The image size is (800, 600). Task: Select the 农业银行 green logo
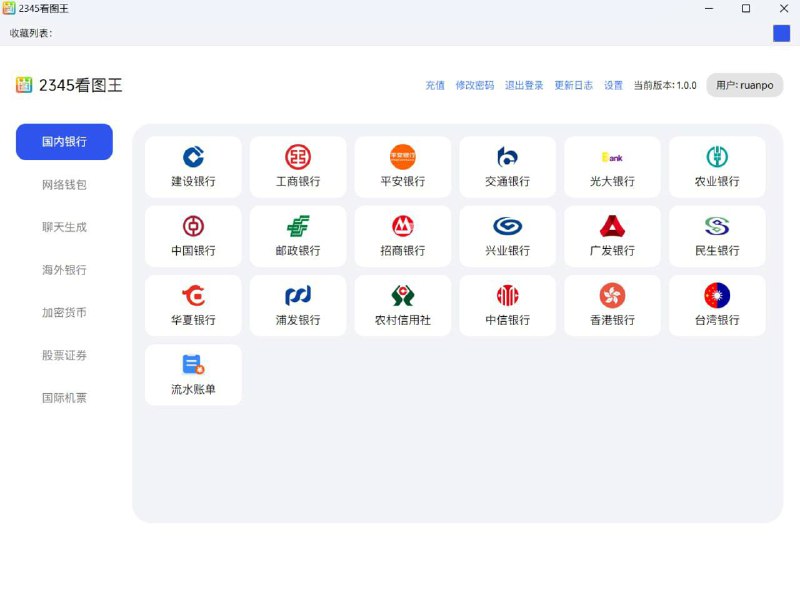(x=717, y=157)
